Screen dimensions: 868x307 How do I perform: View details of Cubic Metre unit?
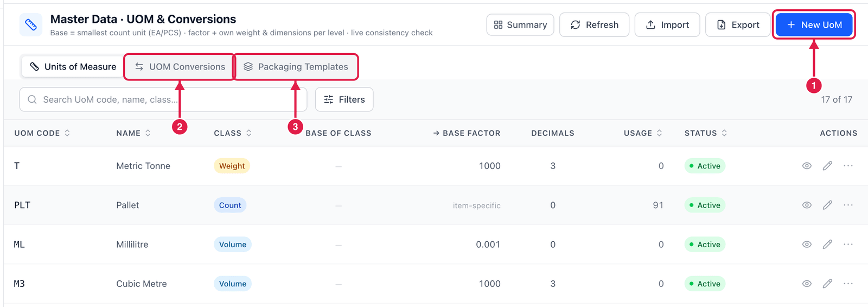pyautogui.click(x=807, y=284)
